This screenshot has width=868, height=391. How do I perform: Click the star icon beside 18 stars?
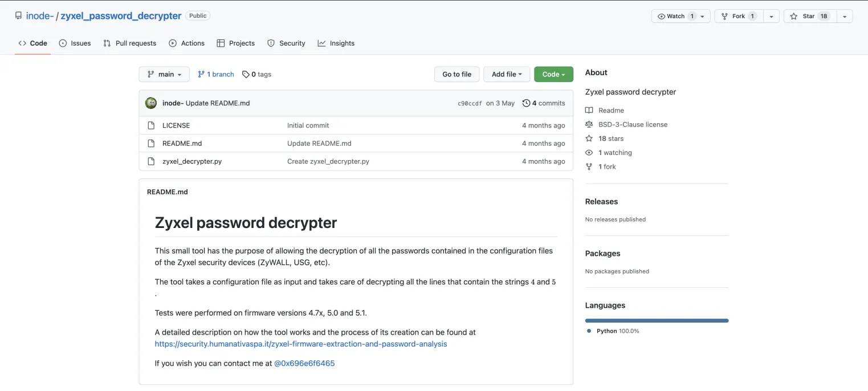pos(589,139)
